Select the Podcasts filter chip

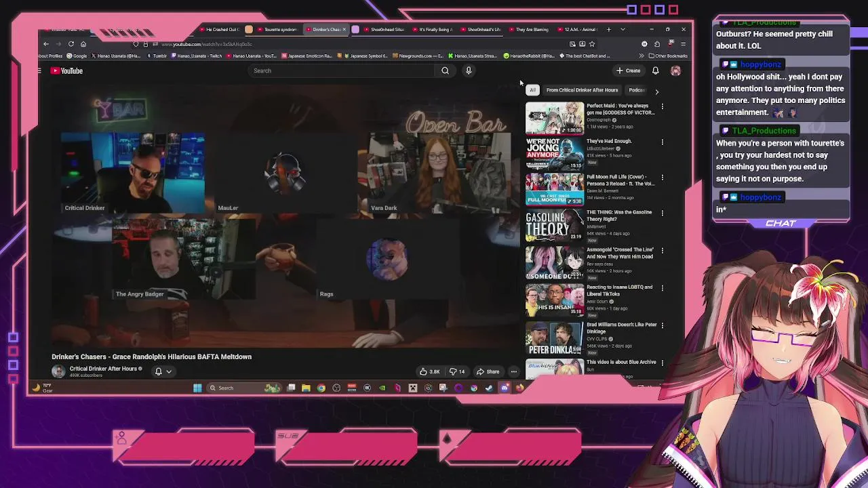click(x=637, y=90)
